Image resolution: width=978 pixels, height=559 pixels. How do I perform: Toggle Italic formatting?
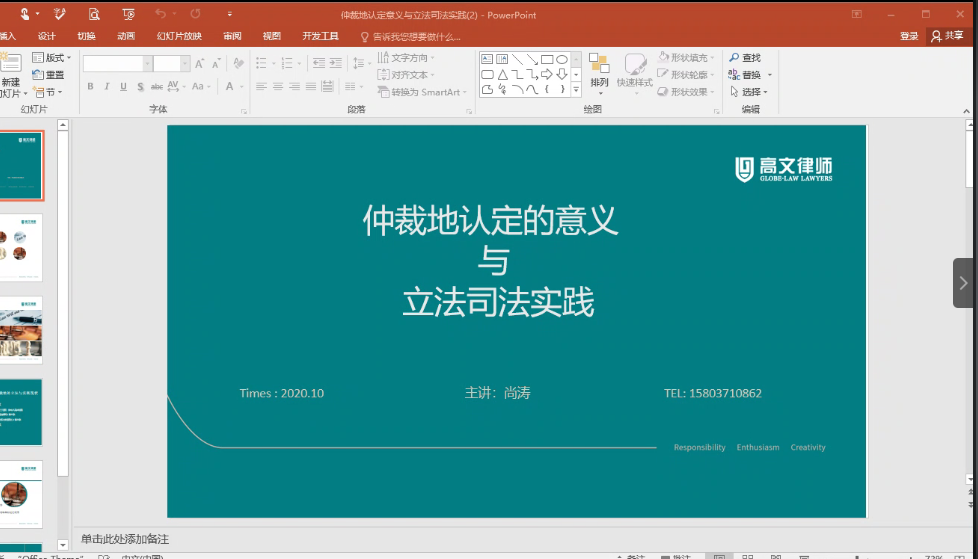(x=107, y=86)
